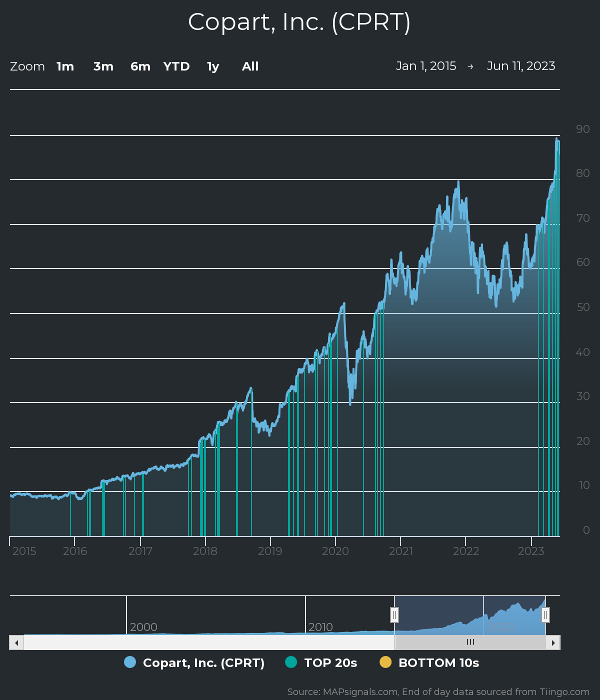Click the scrollbar left arrow
The width and height of the screenshot is (600, 700).
click(16, 642)
